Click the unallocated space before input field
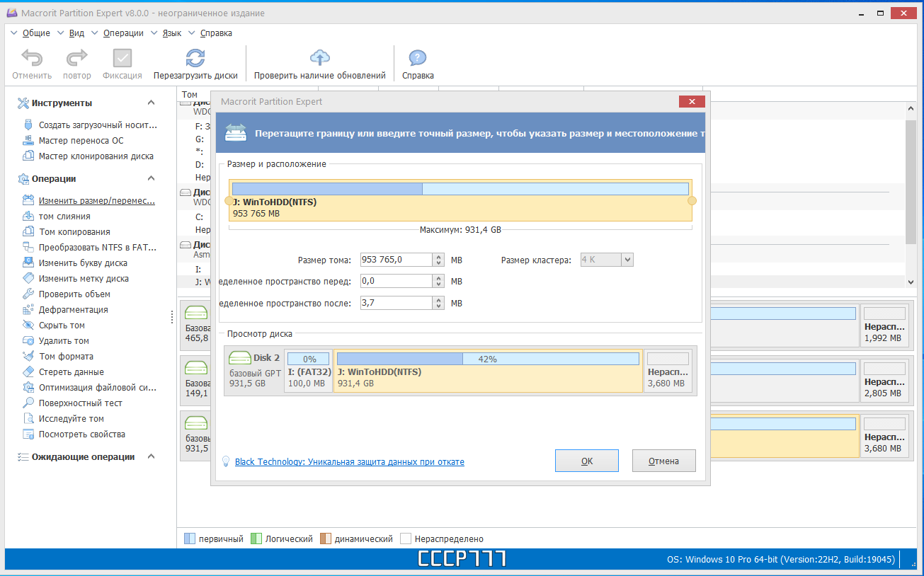Viewport: 924px width, 576px height. tap(397, 281)
